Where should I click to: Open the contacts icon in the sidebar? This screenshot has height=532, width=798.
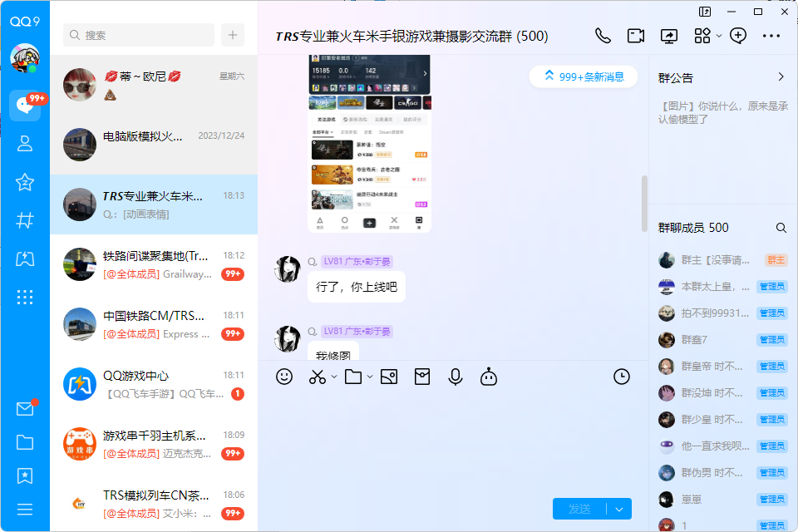(x=25, y=144)
